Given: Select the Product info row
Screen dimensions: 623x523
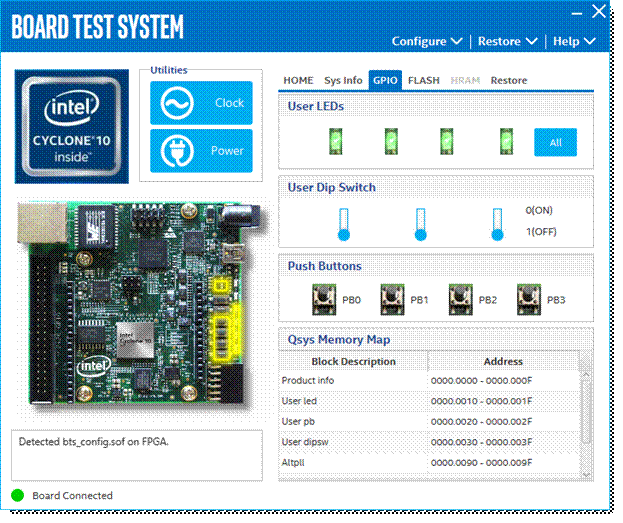Looking at the screenshot, I should 429,380.
